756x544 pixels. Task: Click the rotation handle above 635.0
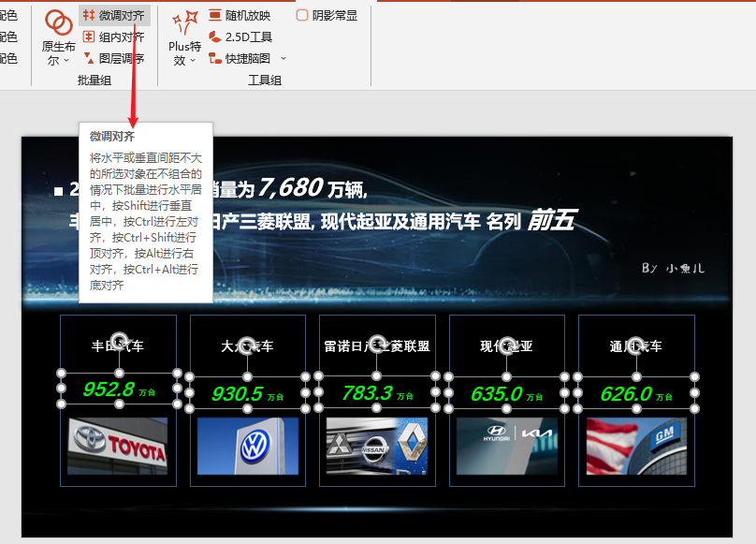[506, 346]
